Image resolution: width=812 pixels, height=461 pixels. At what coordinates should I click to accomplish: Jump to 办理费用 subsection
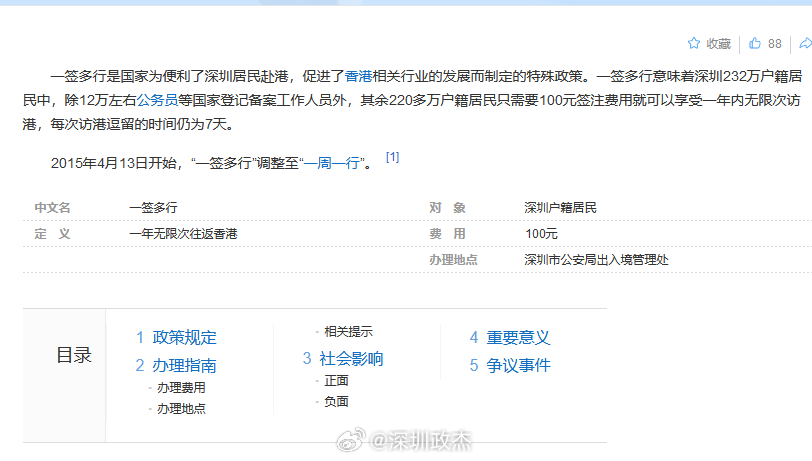point(181,387)
